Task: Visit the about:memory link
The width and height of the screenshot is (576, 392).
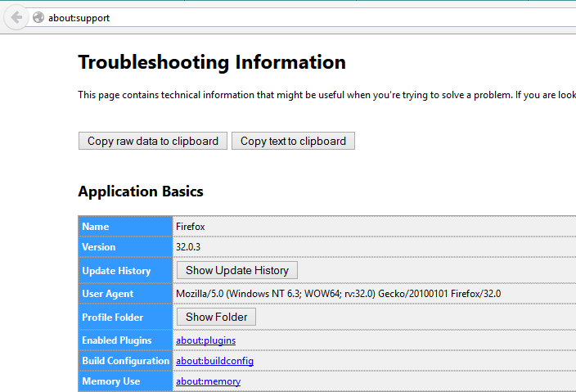Action: pyautogui.click(x=208, y=381)
